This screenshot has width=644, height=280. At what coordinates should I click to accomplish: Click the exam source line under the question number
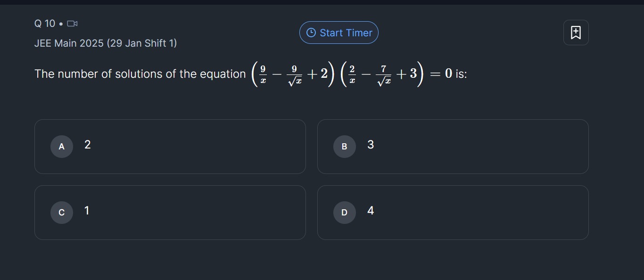point(106,43)
